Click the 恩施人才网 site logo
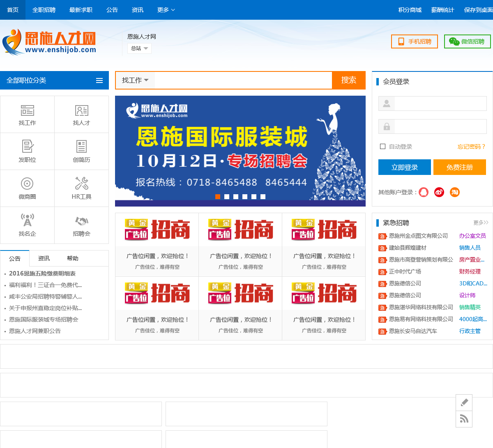The image size is (493, 448). [x=49, y=42]
